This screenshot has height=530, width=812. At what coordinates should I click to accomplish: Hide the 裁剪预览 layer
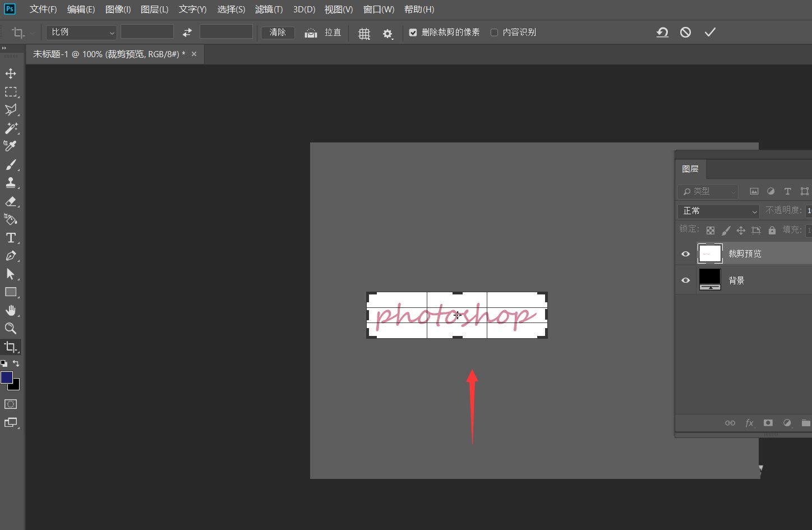coord(685,254)
